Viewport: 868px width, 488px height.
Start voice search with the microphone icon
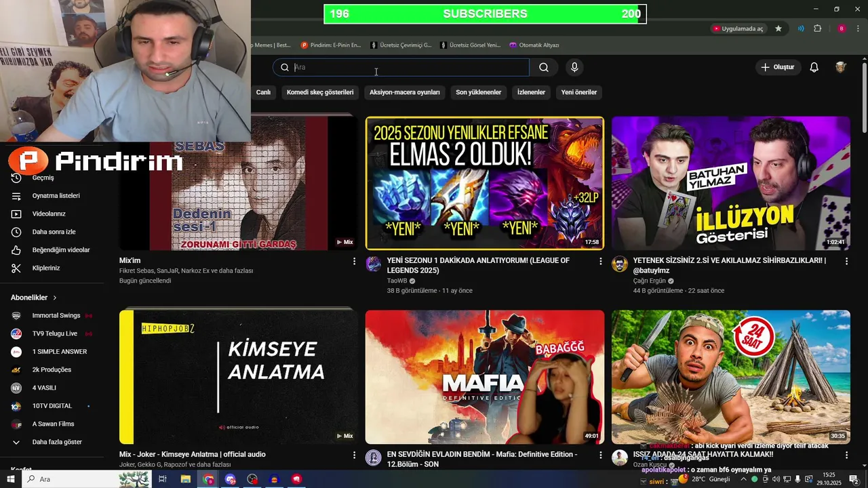click(x=574, y=67)
